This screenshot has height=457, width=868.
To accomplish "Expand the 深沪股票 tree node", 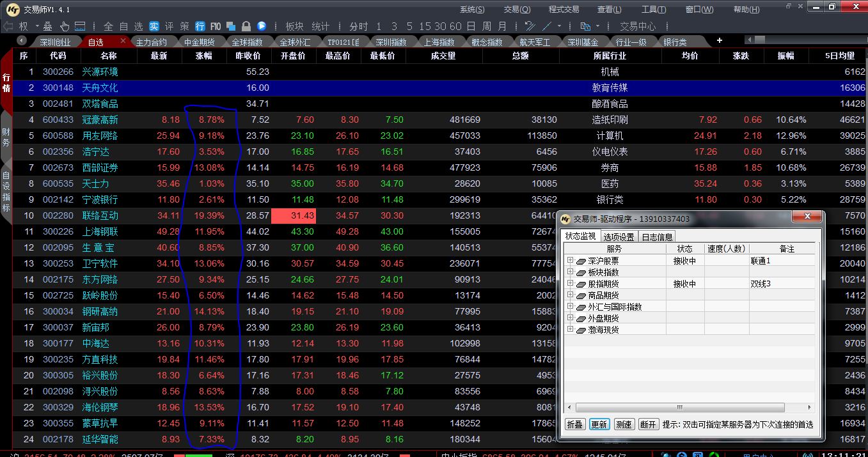I will click(x=570, y=260).
